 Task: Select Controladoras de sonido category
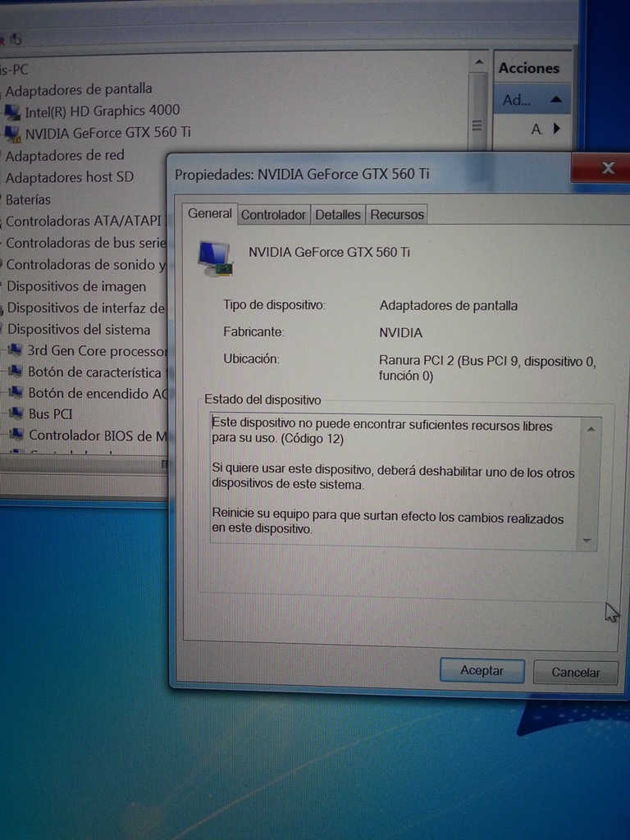(86, 265)
